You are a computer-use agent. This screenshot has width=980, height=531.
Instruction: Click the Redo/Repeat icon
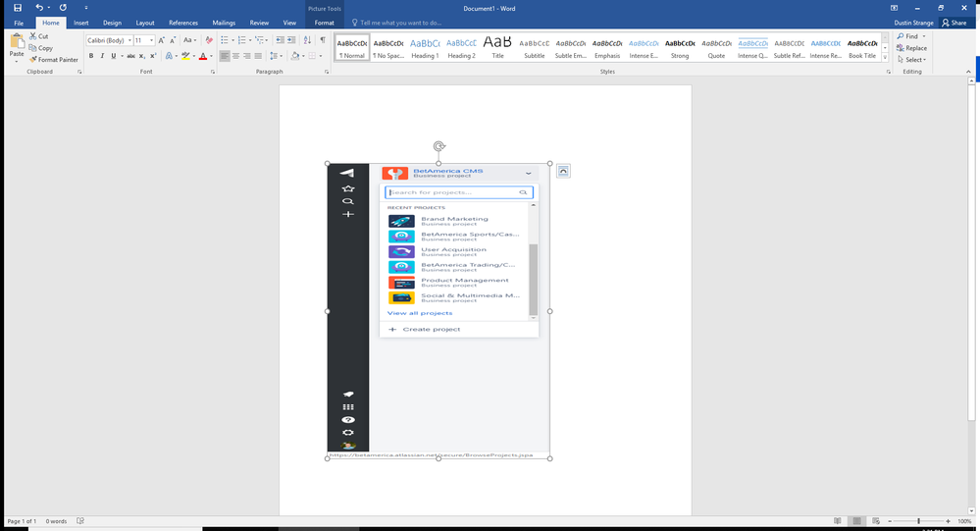63,8
